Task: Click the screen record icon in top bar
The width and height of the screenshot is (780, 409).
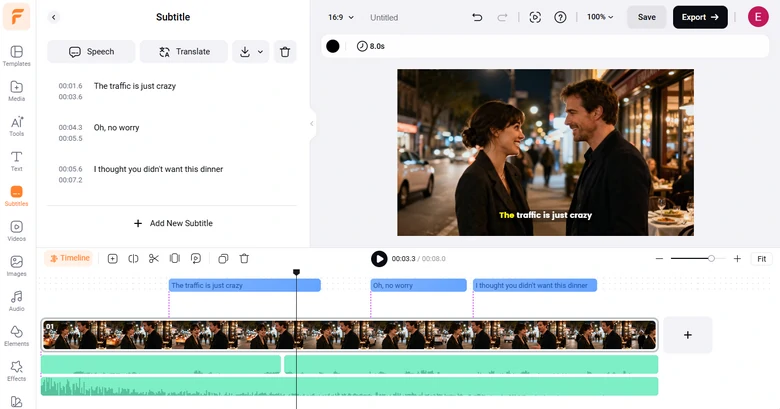Action: coord(535,17)
